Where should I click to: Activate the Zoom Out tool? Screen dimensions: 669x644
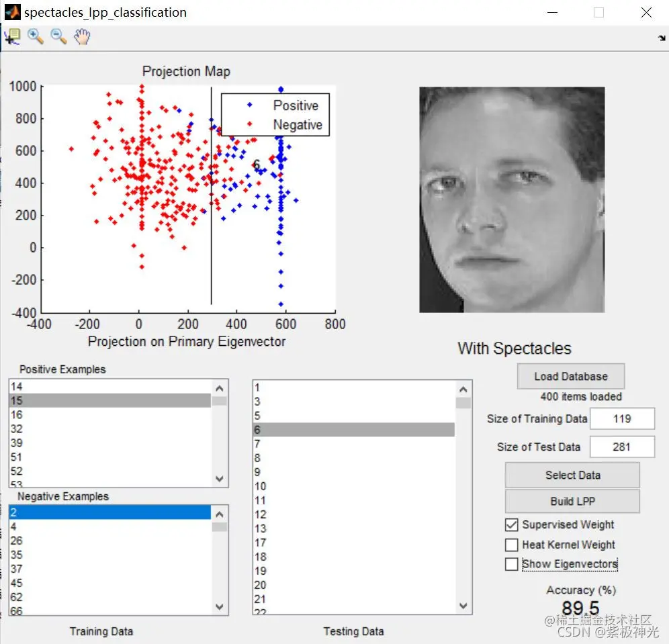(58, 37)
